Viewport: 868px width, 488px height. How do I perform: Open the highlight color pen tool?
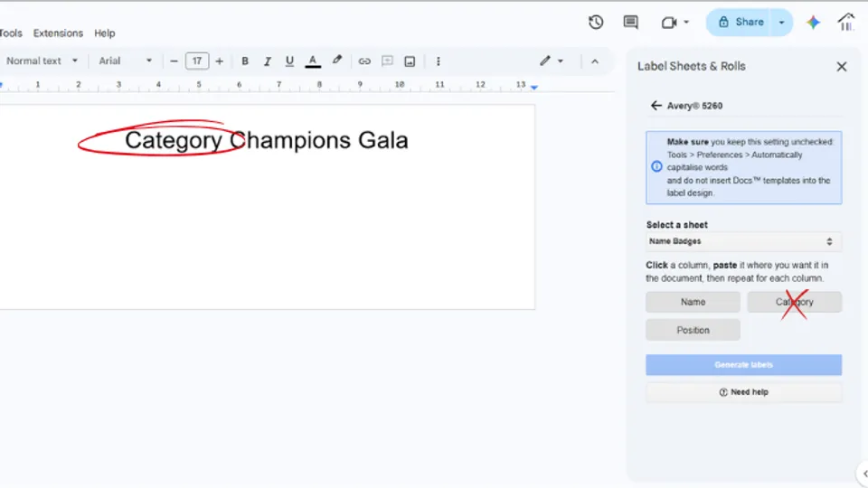coord(337,61)
